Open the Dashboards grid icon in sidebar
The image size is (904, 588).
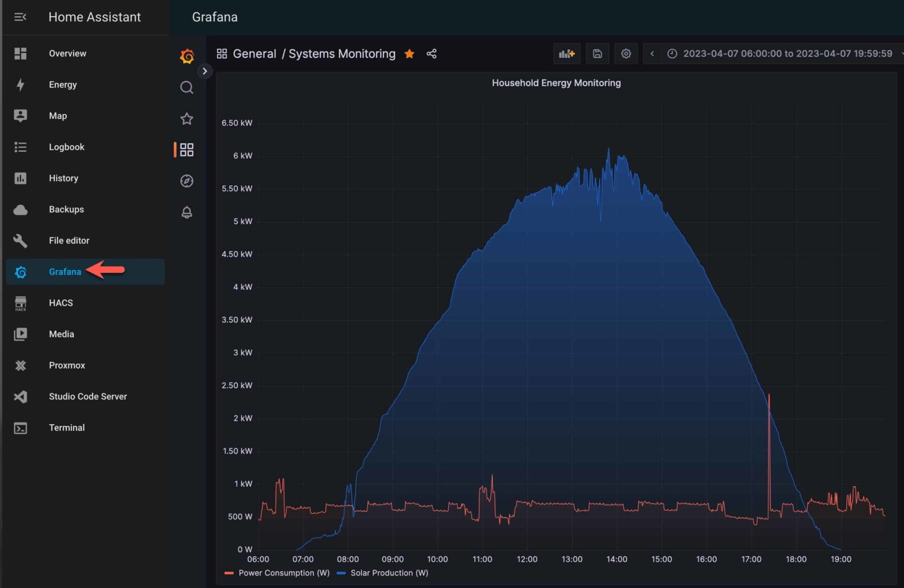[x=186, y=150]
